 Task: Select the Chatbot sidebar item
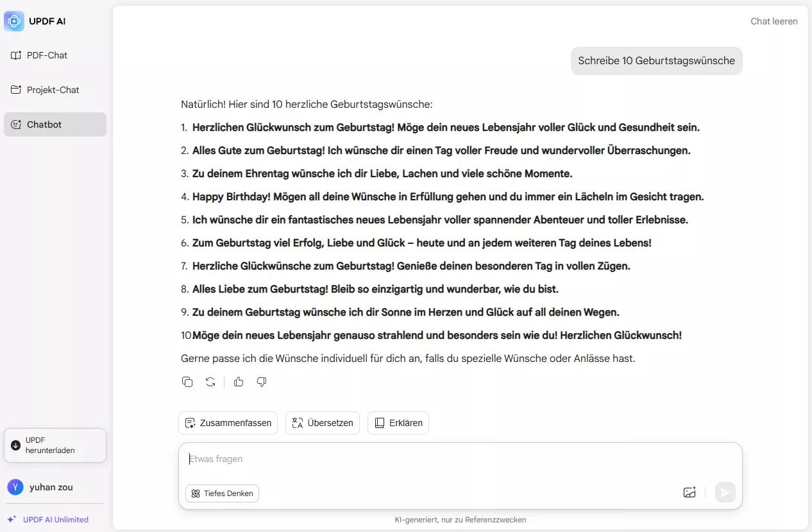click(x=55, y=124)
